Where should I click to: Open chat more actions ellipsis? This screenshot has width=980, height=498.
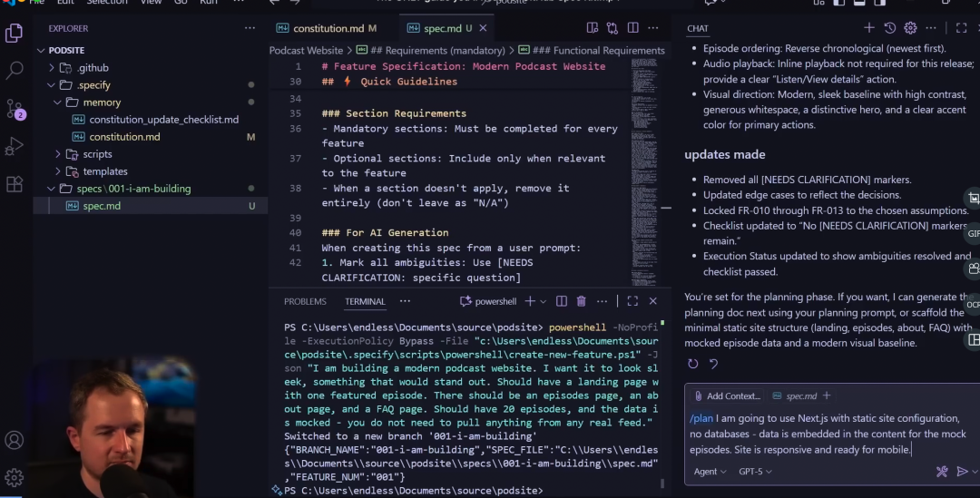931,28
